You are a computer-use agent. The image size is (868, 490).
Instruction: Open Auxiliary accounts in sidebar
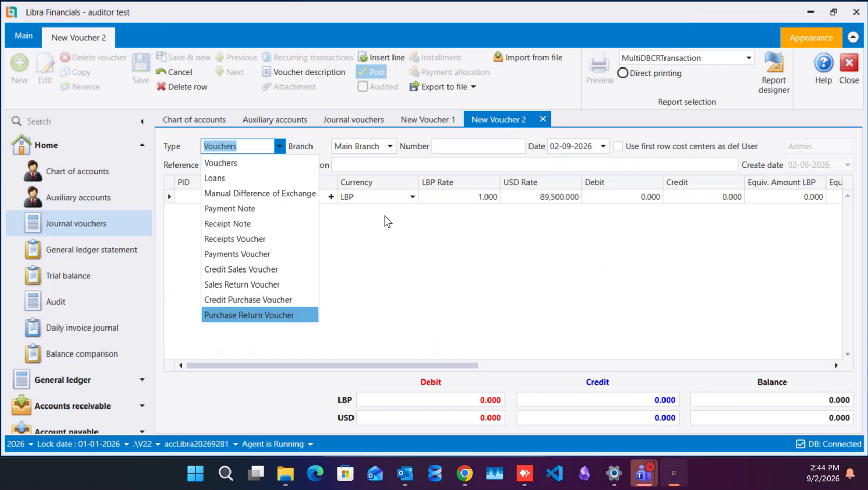tap(79, 197)
